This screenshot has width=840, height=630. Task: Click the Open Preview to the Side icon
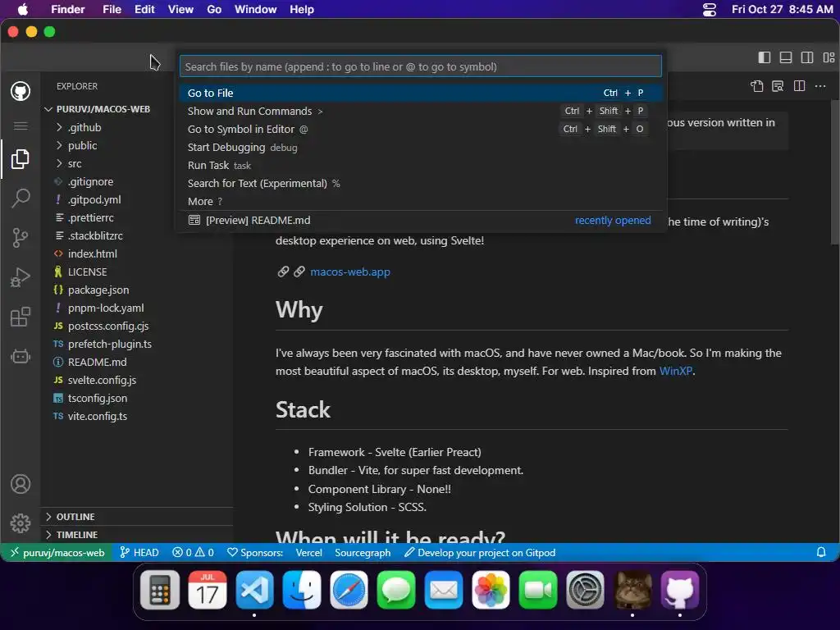[778, 86]
